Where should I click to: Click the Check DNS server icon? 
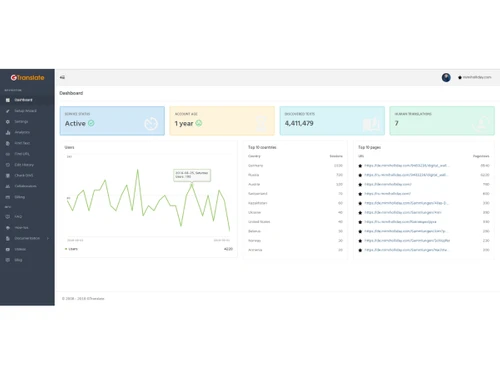click(x=8, y=175)
